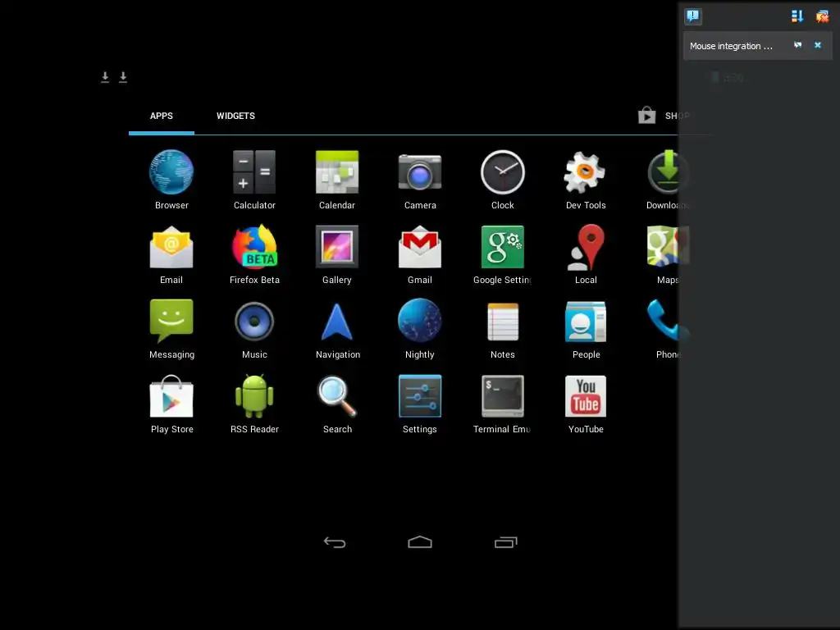Open the Clock app

tap(503, 180)
